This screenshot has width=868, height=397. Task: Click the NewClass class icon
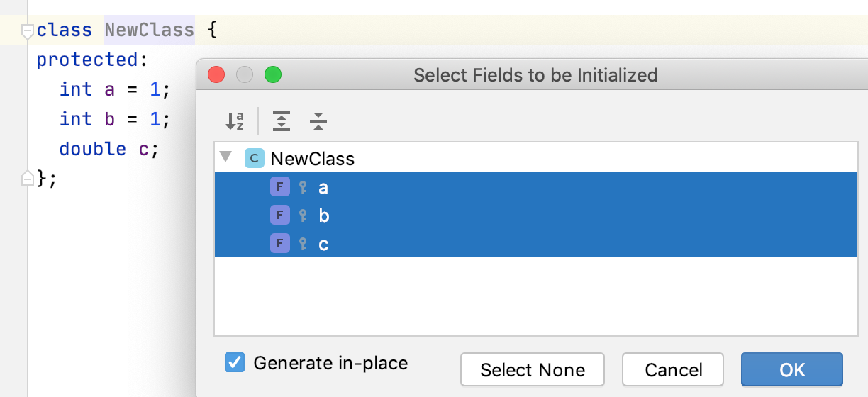tap(254, 158)
